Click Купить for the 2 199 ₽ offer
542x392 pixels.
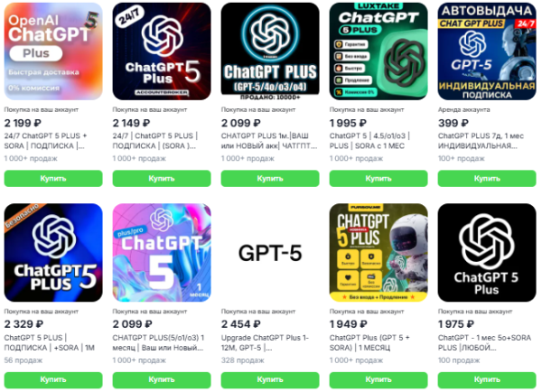point(53,178)
